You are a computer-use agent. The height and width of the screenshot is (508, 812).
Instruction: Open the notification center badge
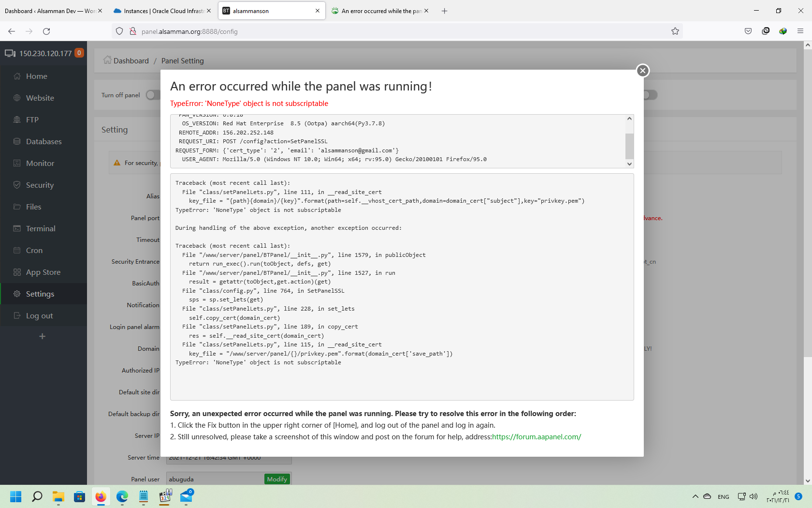[798, 496]
